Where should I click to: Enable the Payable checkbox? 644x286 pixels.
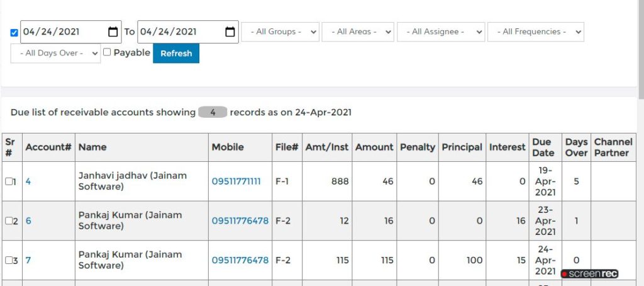tap(107, 52)
